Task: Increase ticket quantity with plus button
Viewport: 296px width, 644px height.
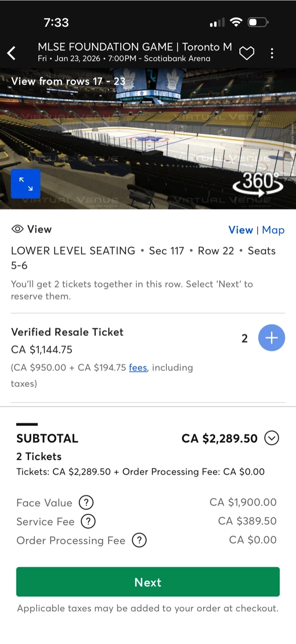Action: coord(271,338)
